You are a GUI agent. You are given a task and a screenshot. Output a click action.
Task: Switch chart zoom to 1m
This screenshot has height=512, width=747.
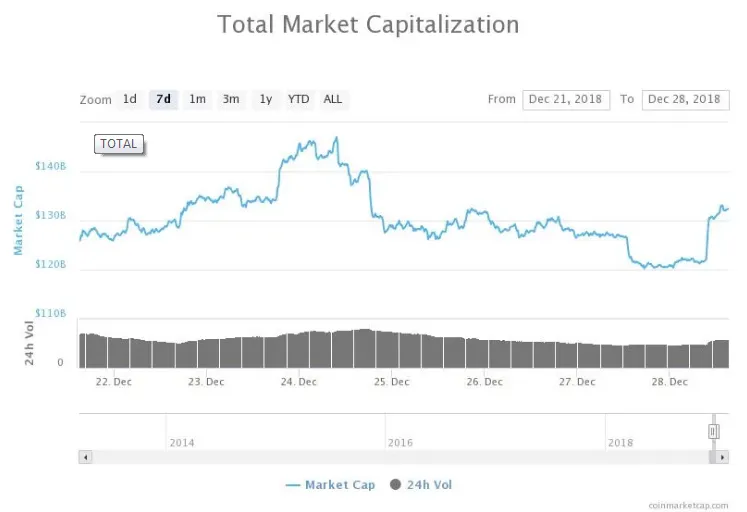click(197, 99)
